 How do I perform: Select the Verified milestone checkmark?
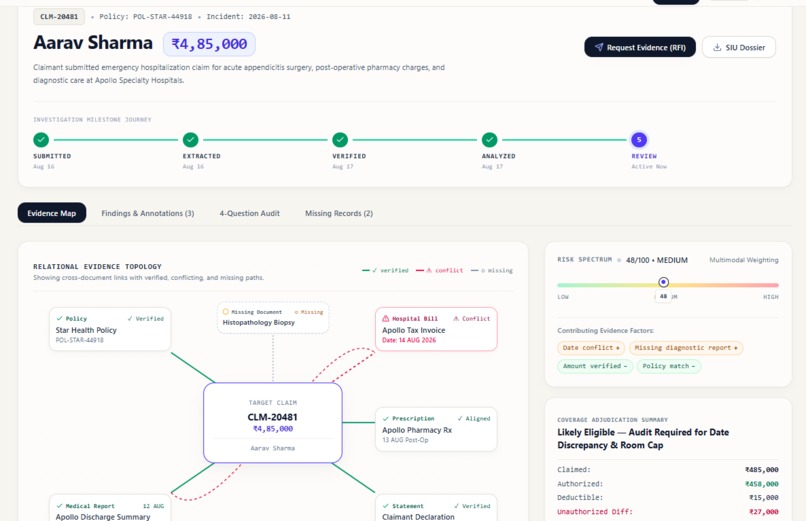[x=340, y=140]
